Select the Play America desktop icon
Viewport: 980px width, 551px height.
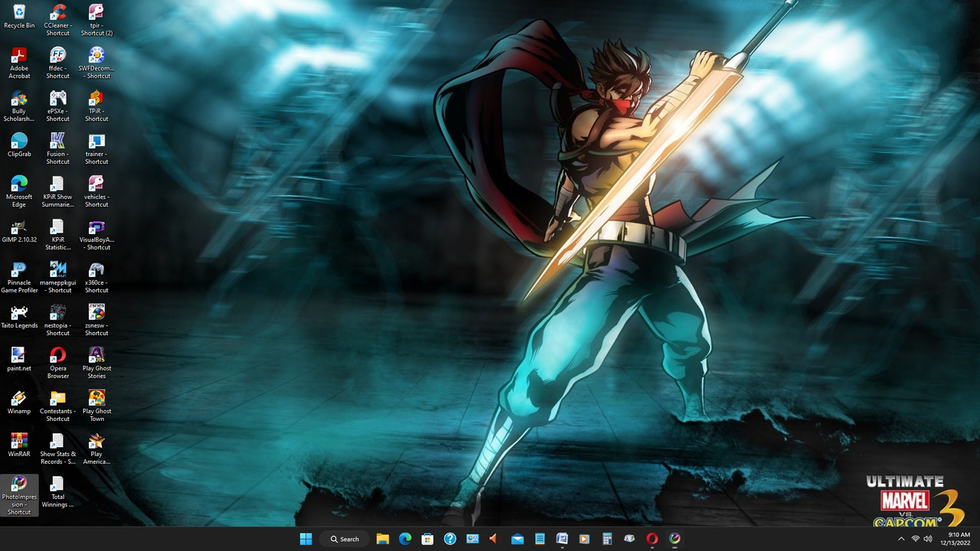[x=96, y=448]
